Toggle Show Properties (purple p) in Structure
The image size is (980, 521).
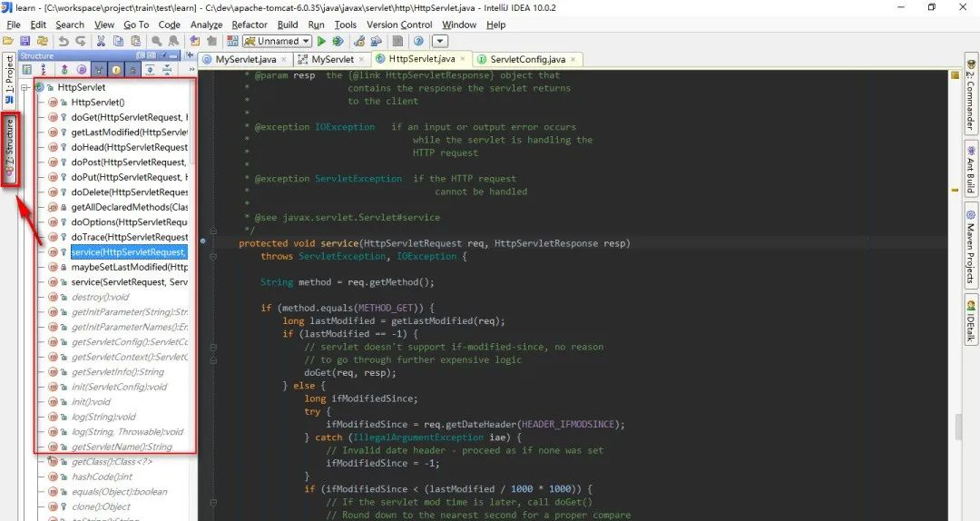[82, 70]
